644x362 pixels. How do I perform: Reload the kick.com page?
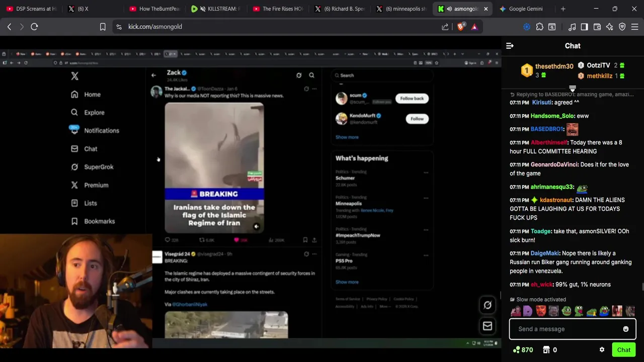(x=34, y=27)
